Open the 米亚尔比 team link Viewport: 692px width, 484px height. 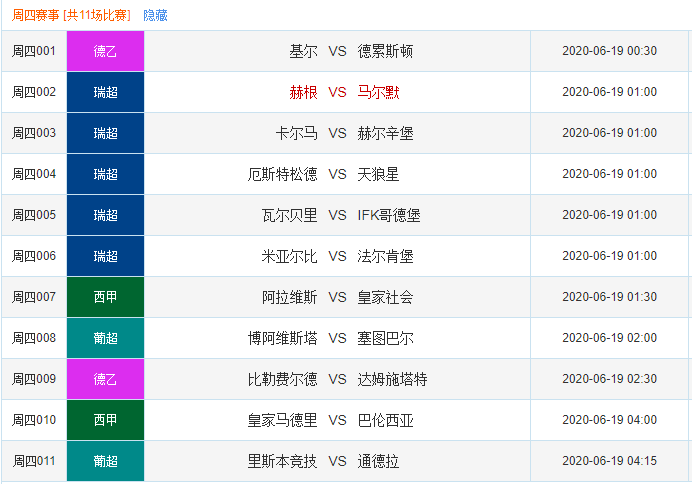click(289, 256)
